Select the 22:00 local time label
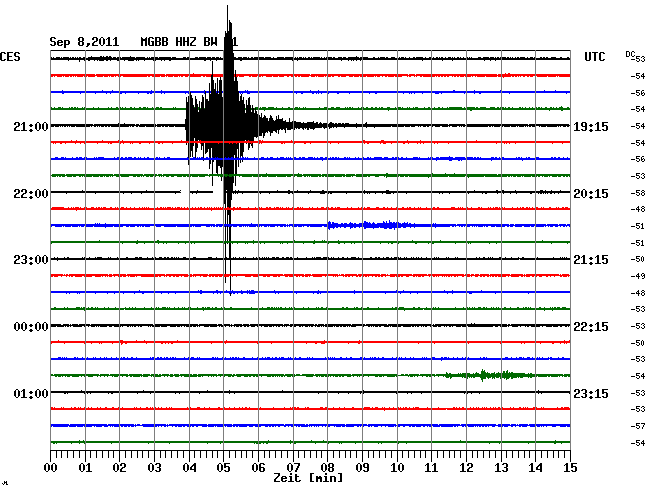650x494 pixels. (x=31, y=194)
